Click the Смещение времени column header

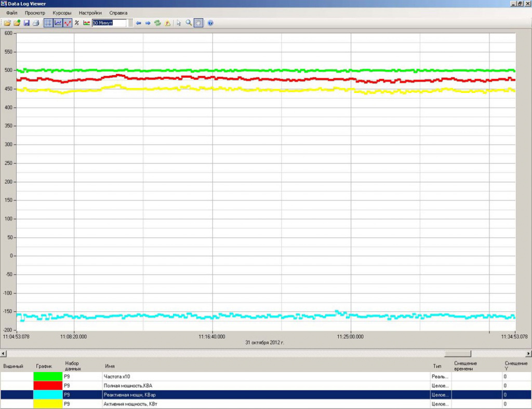pos(465,366)
